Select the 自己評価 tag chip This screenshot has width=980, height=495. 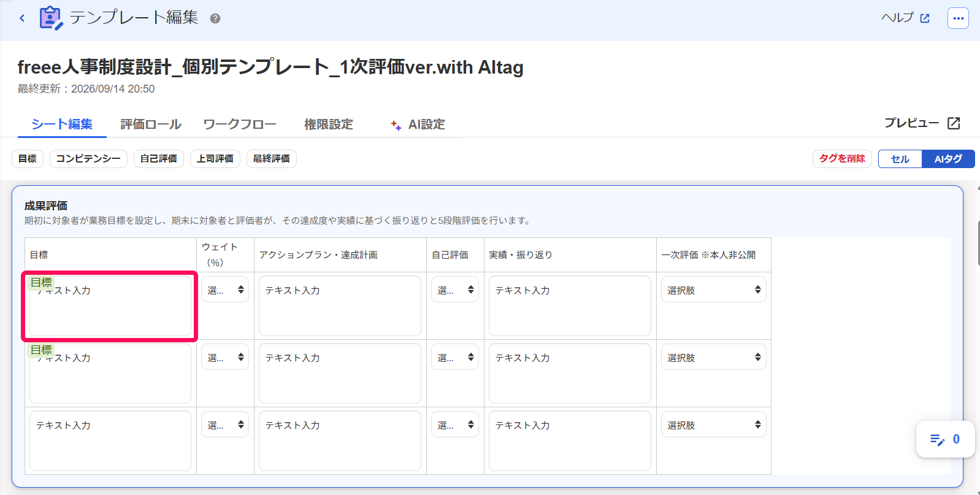[x=159, y=159]
